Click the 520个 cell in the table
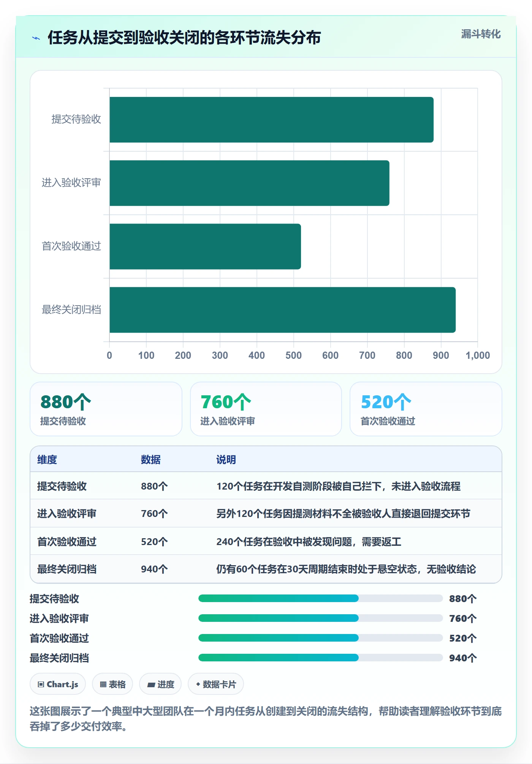The height and width of the screenshot is (764, 532). pyautogui.click(x=154, y=542)
